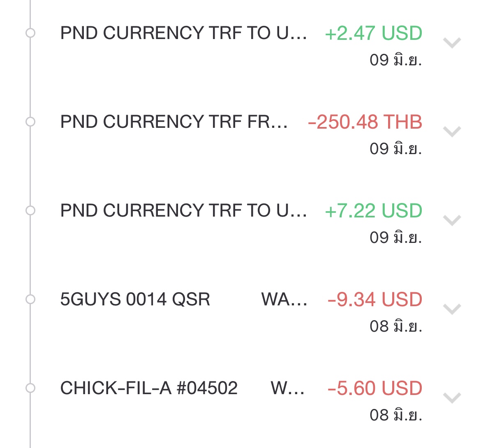
Task: Open the CHICK-FIL-A #04502 transaction
Action: [x=149, y=388]
